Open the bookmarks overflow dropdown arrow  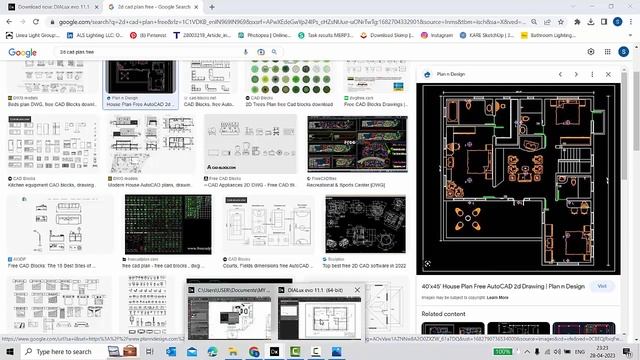coord(630,36)
